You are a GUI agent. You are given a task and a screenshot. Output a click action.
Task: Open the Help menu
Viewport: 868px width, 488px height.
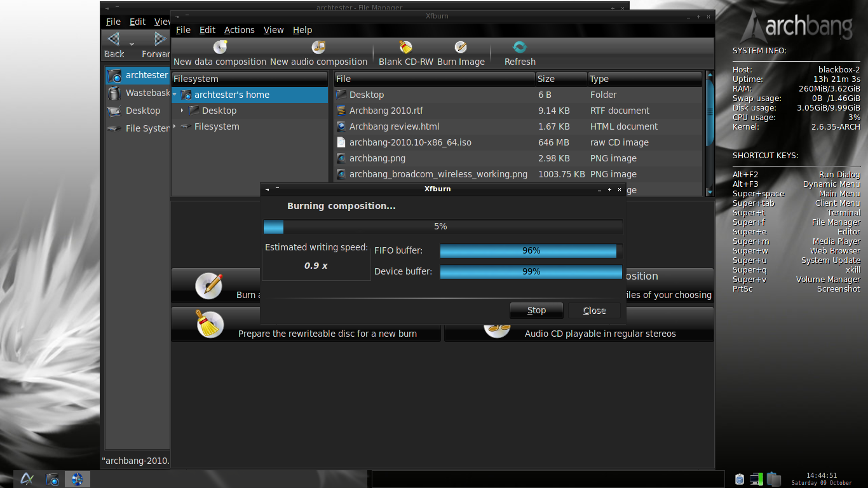(x=302, y=30)
